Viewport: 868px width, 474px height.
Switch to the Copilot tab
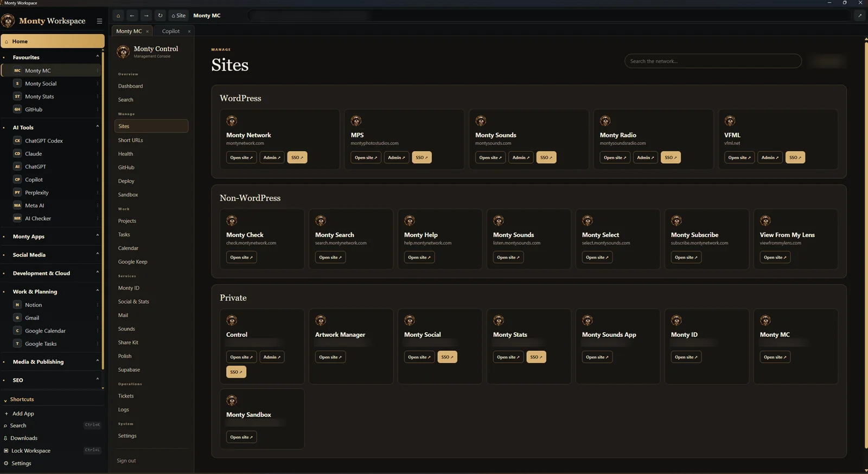coord(171,31)
